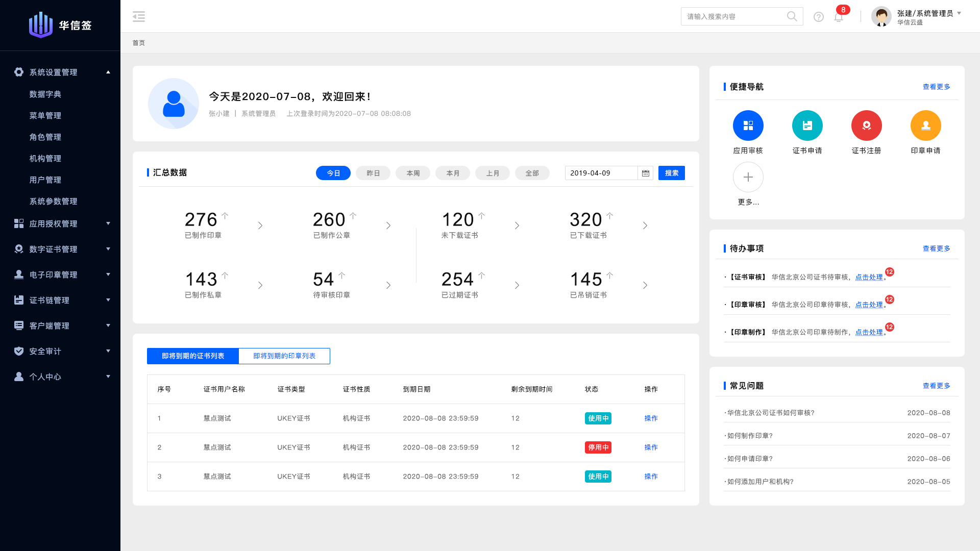Screen dimensions: 980x551
Task: Collapse the sidebar with the menu fold icon
Action: (139, 16)
